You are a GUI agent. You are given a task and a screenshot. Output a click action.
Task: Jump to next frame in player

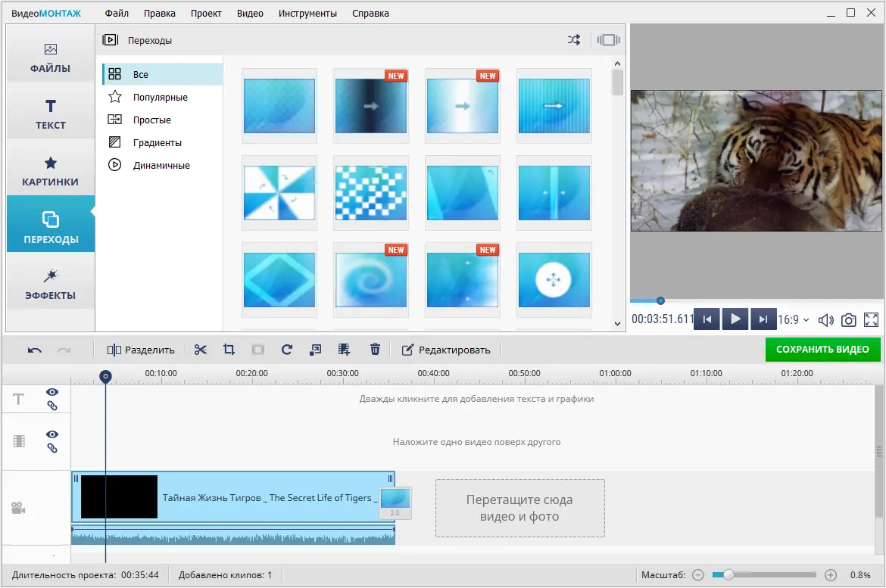tap(763, 319)
